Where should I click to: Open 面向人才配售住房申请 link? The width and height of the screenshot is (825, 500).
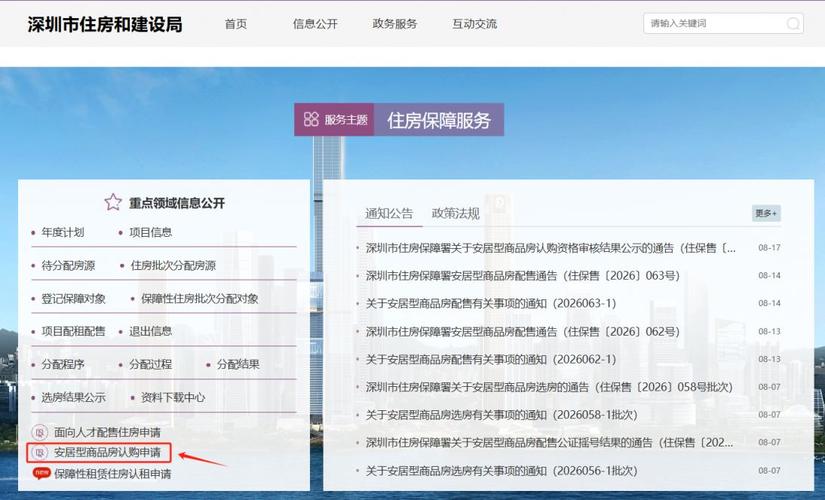pyautogui.click(x=107, y=433)
